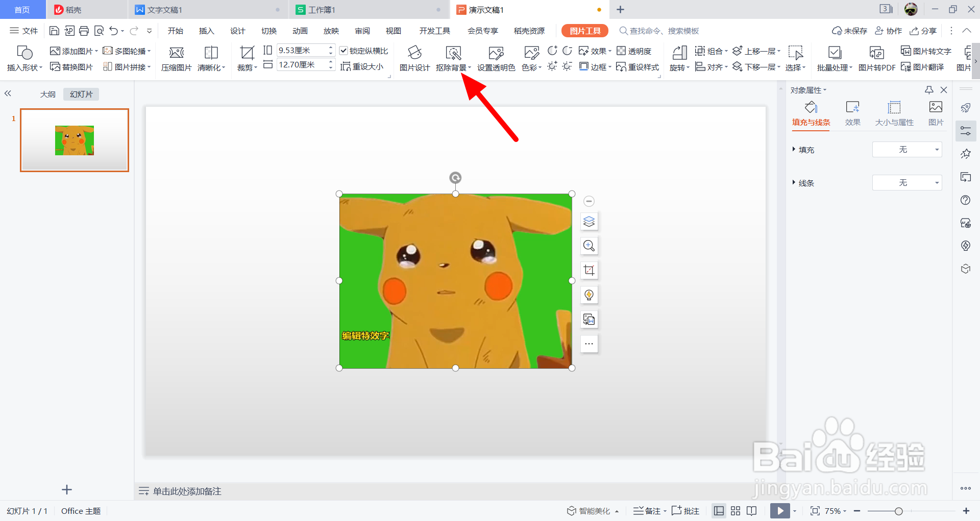Click the 未保存 unsaved status button
Image resolution: width=980 pixels, height=521 pixels.
click(x=849, y=31)
